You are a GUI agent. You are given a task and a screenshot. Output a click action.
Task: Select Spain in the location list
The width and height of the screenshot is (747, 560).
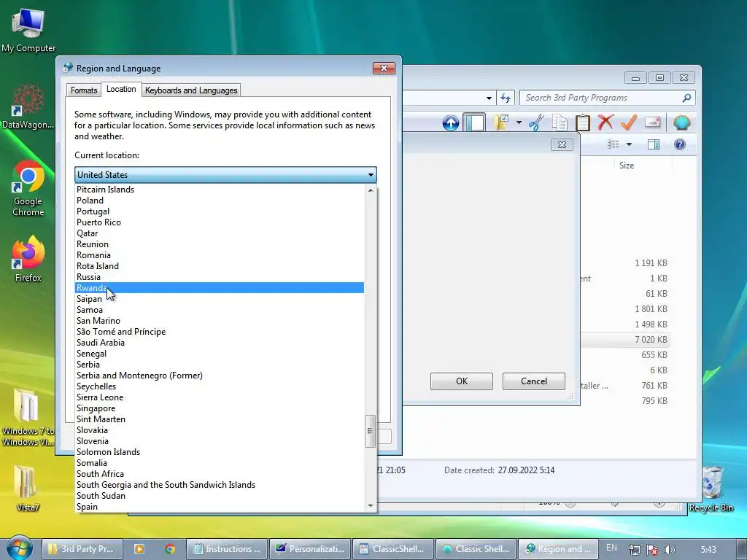(x=220, y=507)
